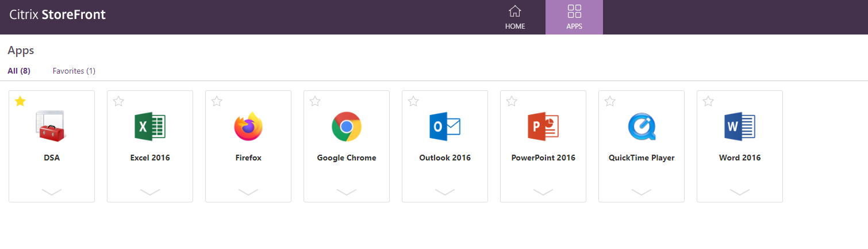Remove DSA from favorites via yellow star
The width and height of the screenshot is (868, 249).
click(x=20, y=101)
